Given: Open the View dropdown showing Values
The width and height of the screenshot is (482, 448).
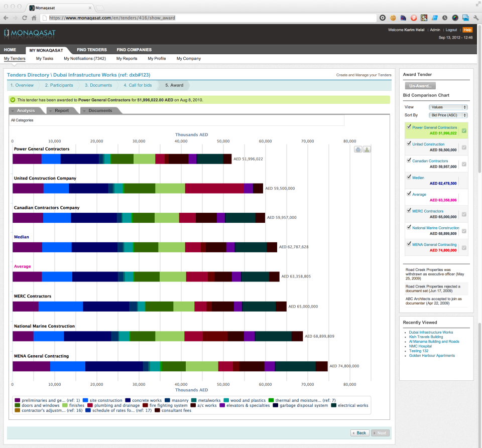Looking at the screenshot, I should tap(448, 107).
